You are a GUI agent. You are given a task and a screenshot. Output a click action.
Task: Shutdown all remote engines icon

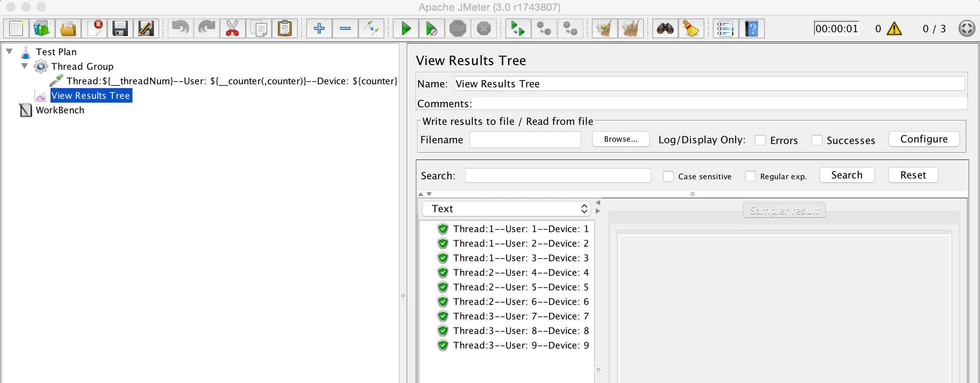[570, 28]
